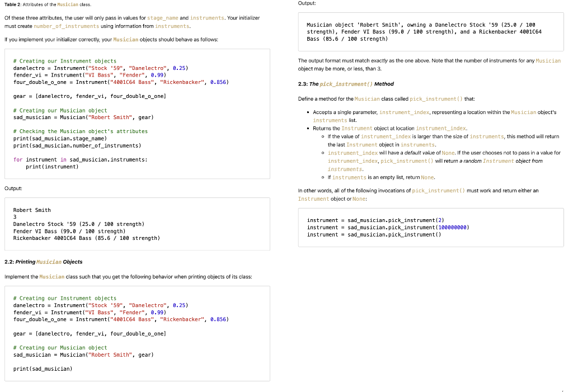The width and height of the screenshot is (573, 392).
Task: Click output line 'Danelectro Stock '59 (25.0 / 100 strength)'
Action: (x=78, y=224)
